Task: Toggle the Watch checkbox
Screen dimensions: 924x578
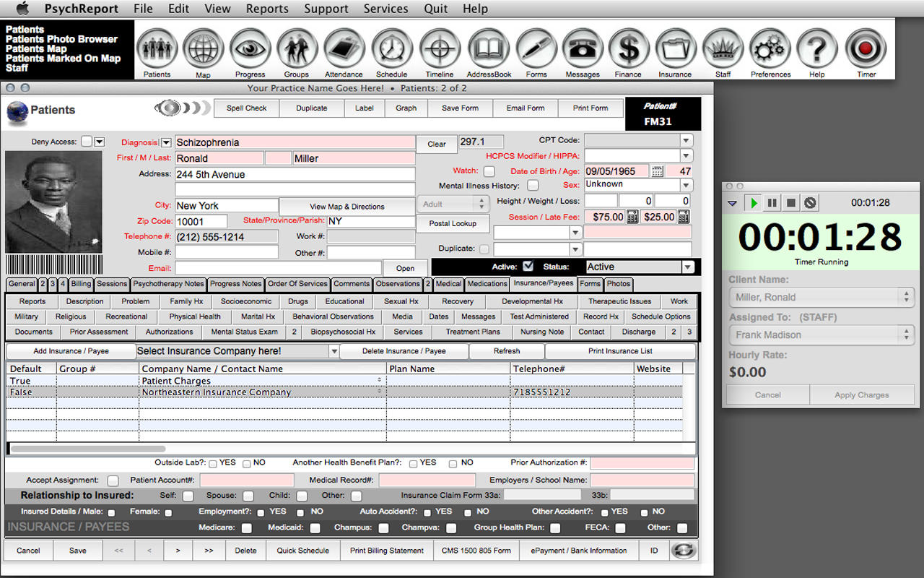Action: click(489, 171)
